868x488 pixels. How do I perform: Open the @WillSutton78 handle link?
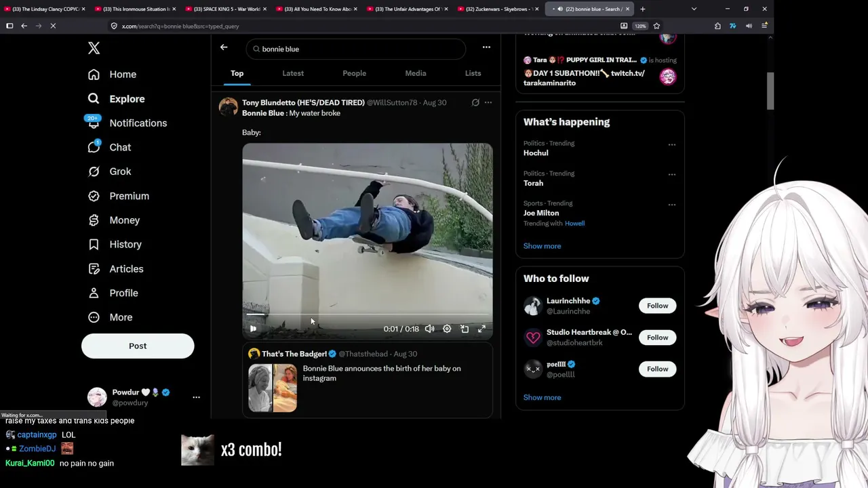[392, 103]
